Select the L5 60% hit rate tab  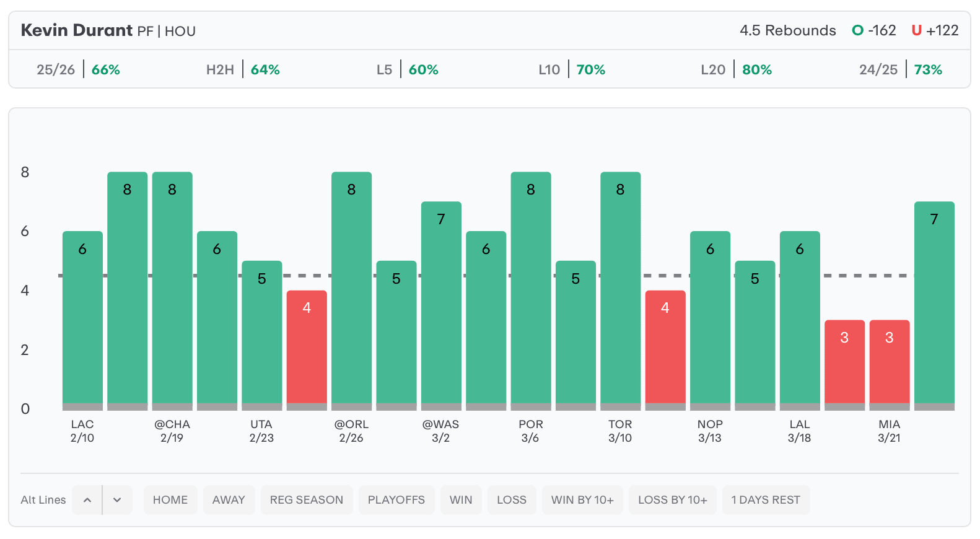tap(407, 69)
